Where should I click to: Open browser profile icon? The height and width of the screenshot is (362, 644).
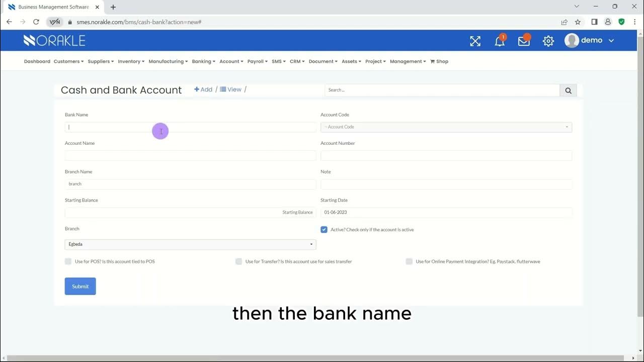click(x=608, y=22)
